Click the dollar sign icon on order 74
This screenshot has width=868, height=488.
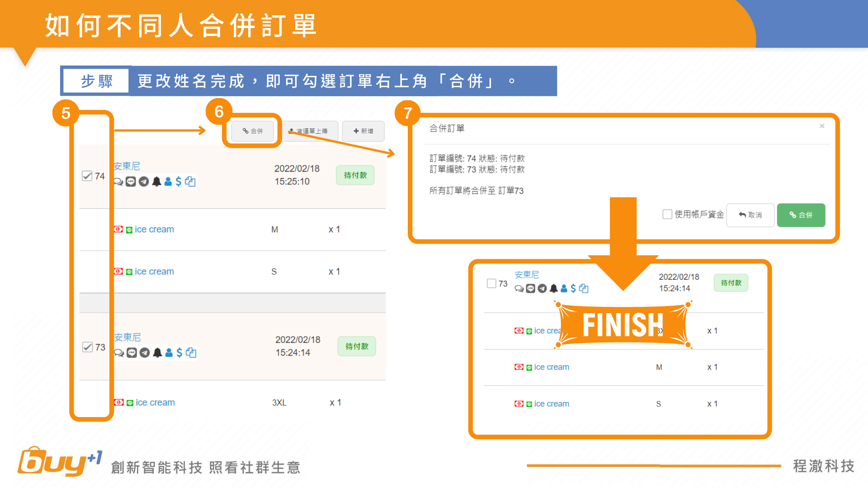click(x=179, y=182)
